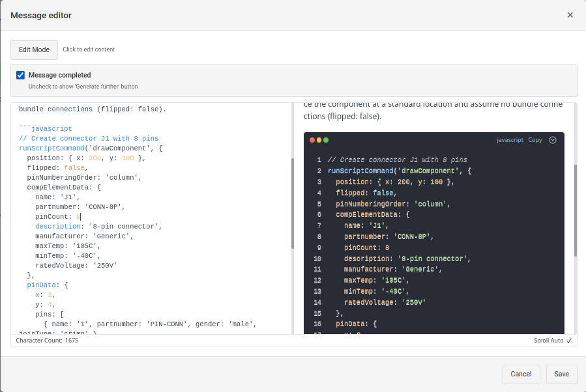Copy the javascript code snippet
This screenshot has height=392, width=586.
(535, 140)
